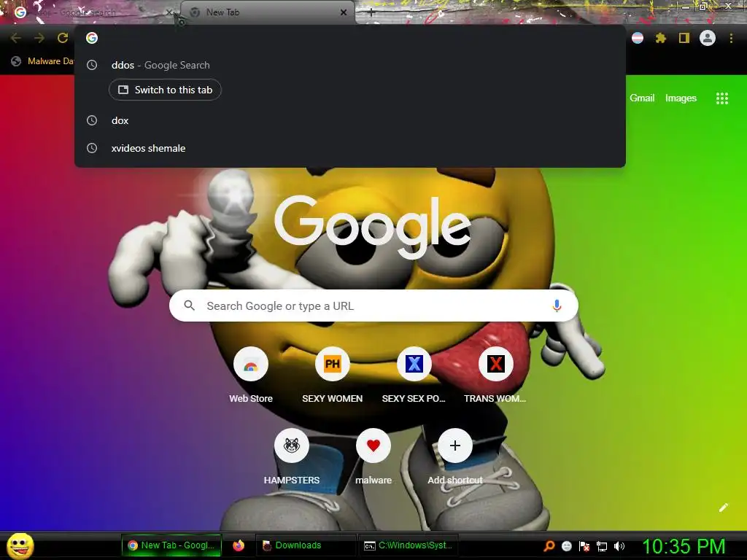Open Firefox from the taskbar
Screen dimensions: 747x560
239,545
